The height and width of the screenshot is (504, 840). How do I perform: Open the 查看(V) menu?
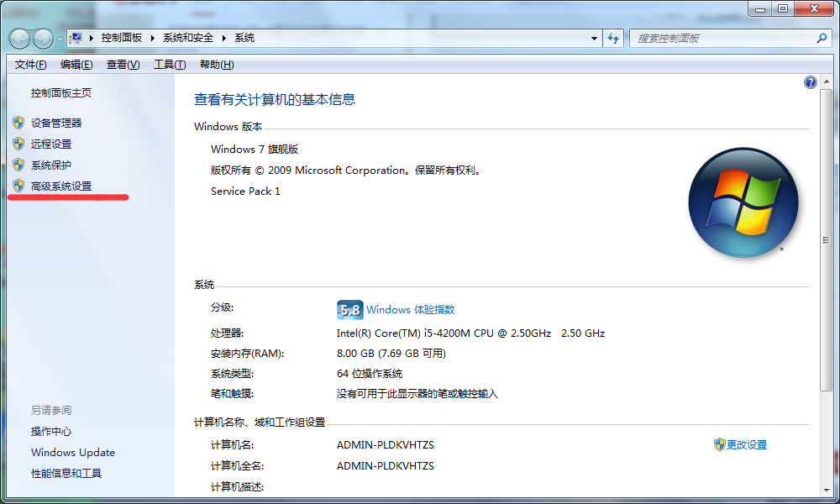point(123,65)
